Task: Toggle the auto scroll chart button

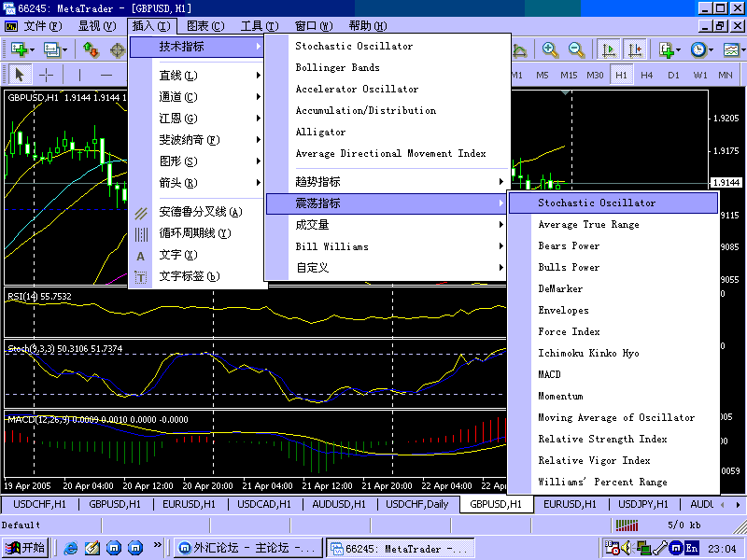Action: click(x=609, y=49)
